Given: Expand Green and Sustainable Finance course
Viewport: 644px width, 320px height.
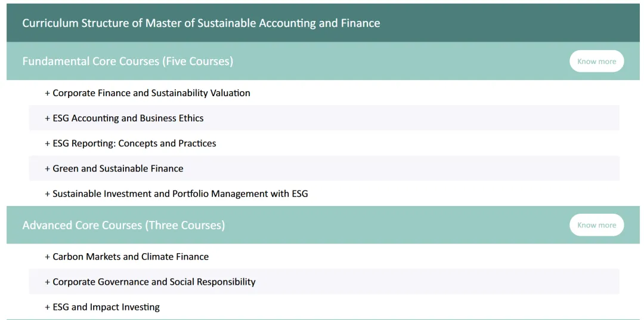Looking at the screenshot, I should tap(324, 168).
